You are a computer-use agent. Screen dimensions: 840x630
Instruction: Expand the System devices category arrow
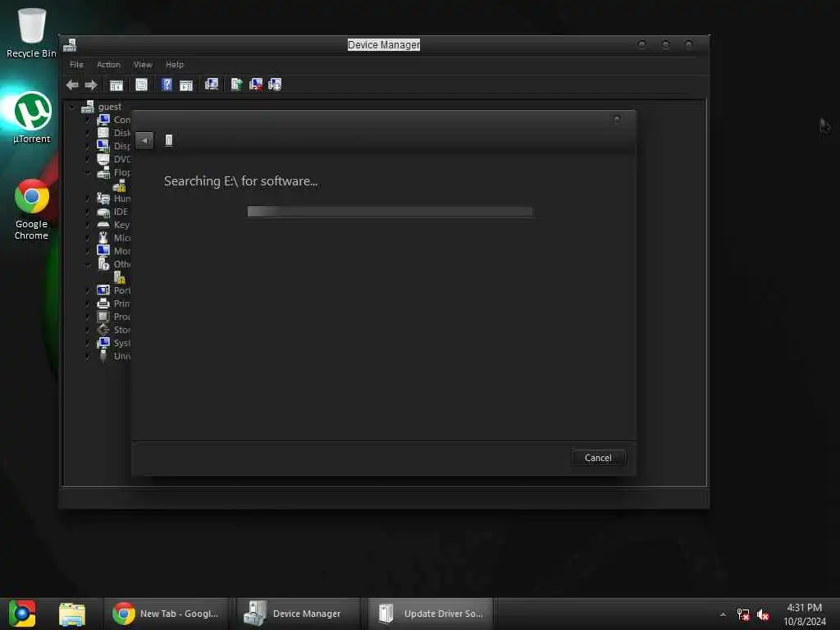[x=88, y=344]
